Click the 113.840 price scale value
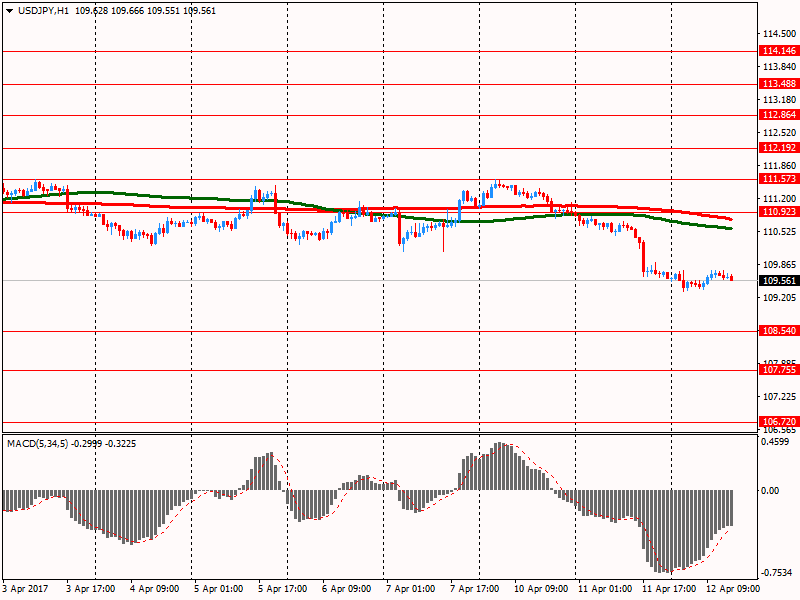 (779, 67)
